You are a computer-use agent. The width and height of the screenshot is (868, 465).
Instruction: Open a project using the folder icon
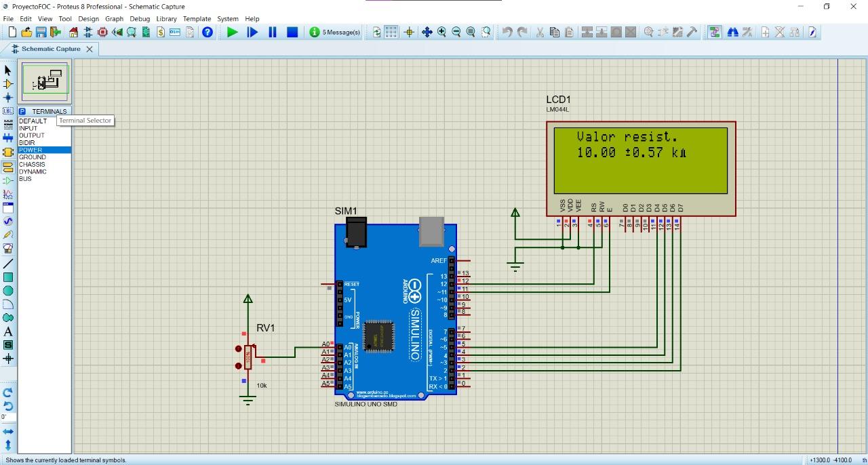26,32
